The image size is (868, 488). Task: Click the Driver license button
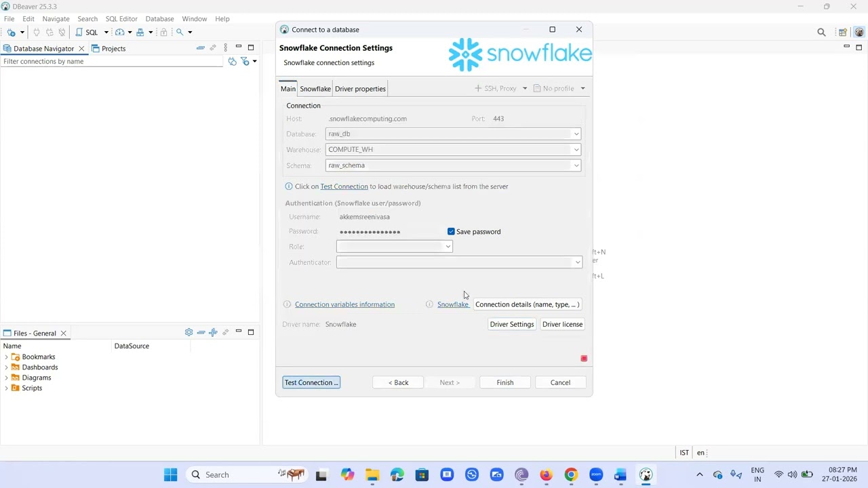point(562,324)
